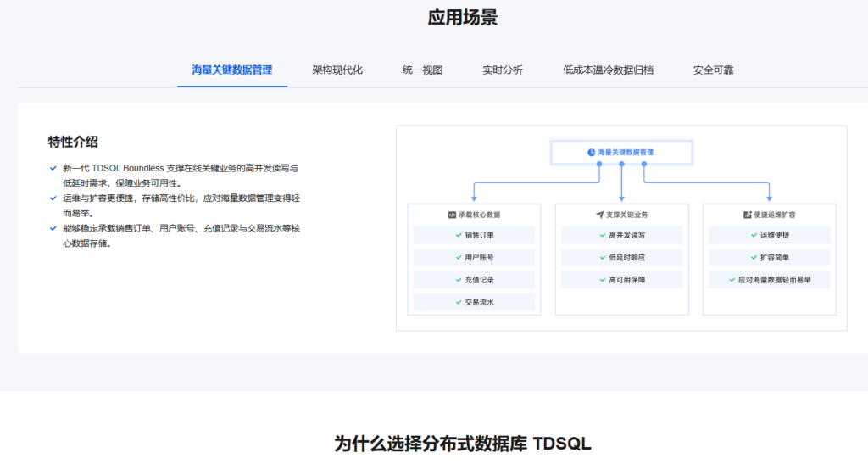
Task: Click the green check beside 高可用保障
Action: pyautogui.click(x=603, y=280)
